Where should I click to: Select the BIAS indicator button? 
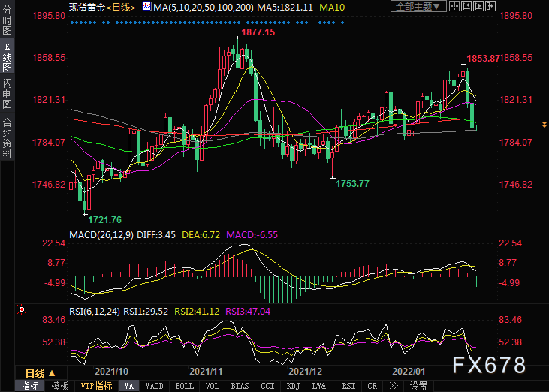pos(240,386)
